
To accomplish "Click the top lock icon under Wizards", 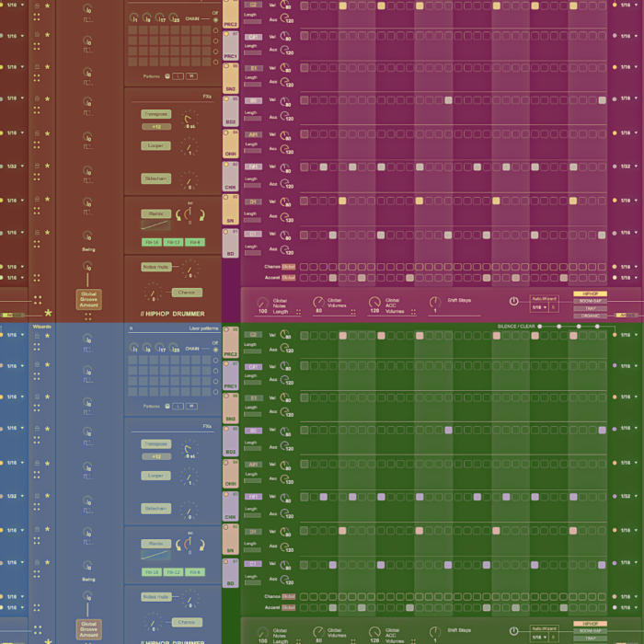I will pyautogui.click(x=37, y=336).
